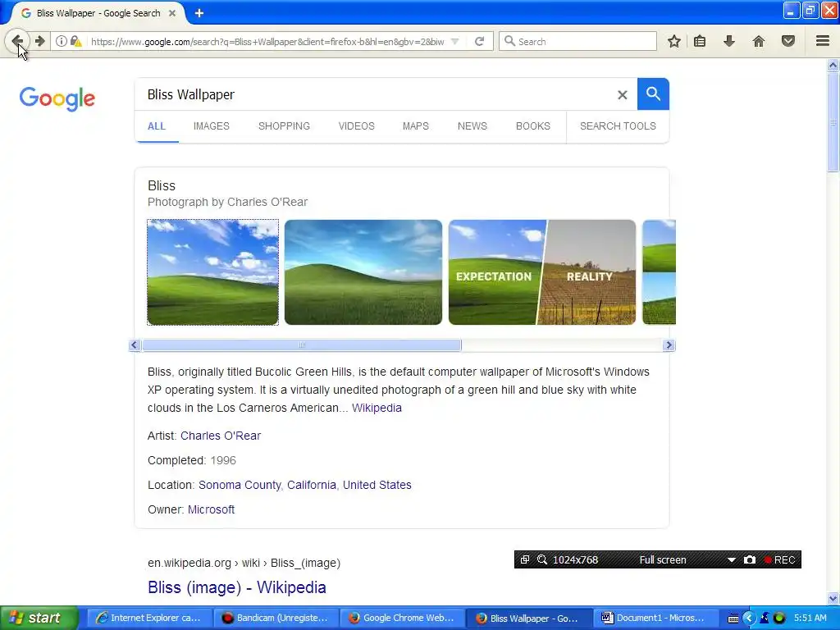Click the horizontal image scrollbar thumb
This screenshot has height=630, width=840.
(302, 345)
